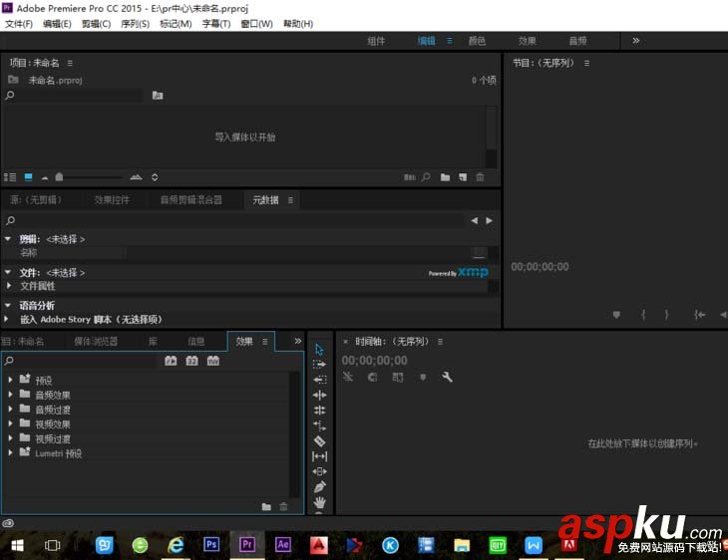Click the timeline Add Marker shield button
Viewport: 728px width, 560px height.
click(423, 377)
